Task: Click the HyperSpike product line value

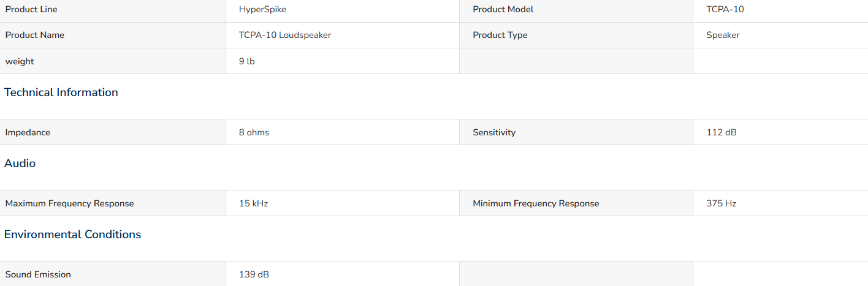Action: pos(262,10)
